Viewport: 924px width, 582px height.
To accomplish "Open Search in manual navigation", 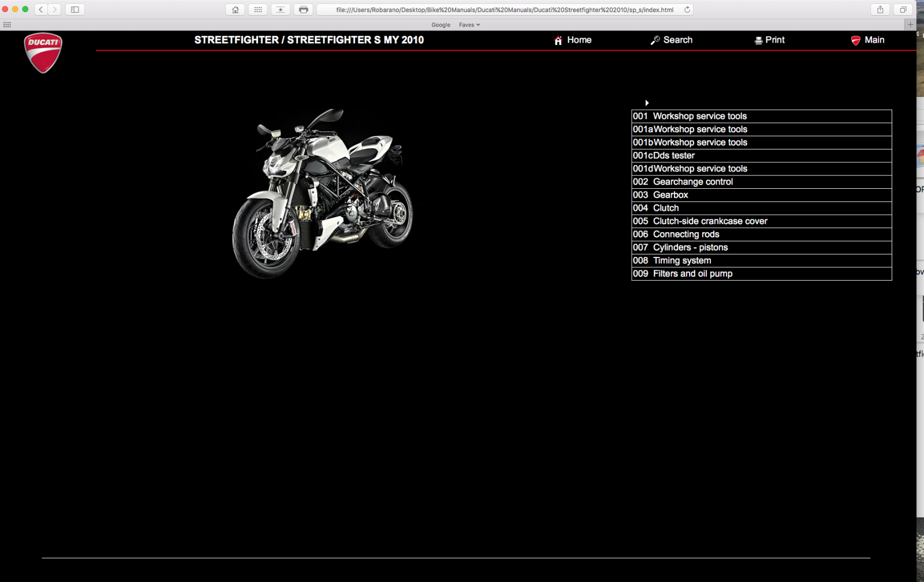I will point(678,40).
